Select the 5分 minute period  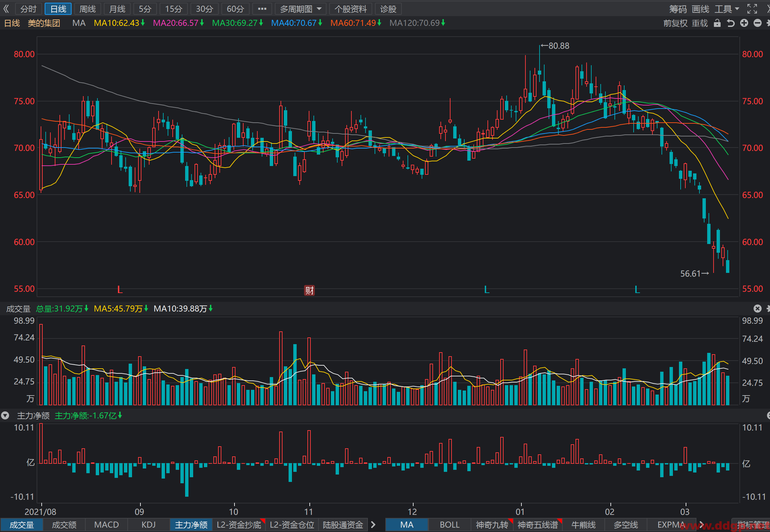(145, 9)
